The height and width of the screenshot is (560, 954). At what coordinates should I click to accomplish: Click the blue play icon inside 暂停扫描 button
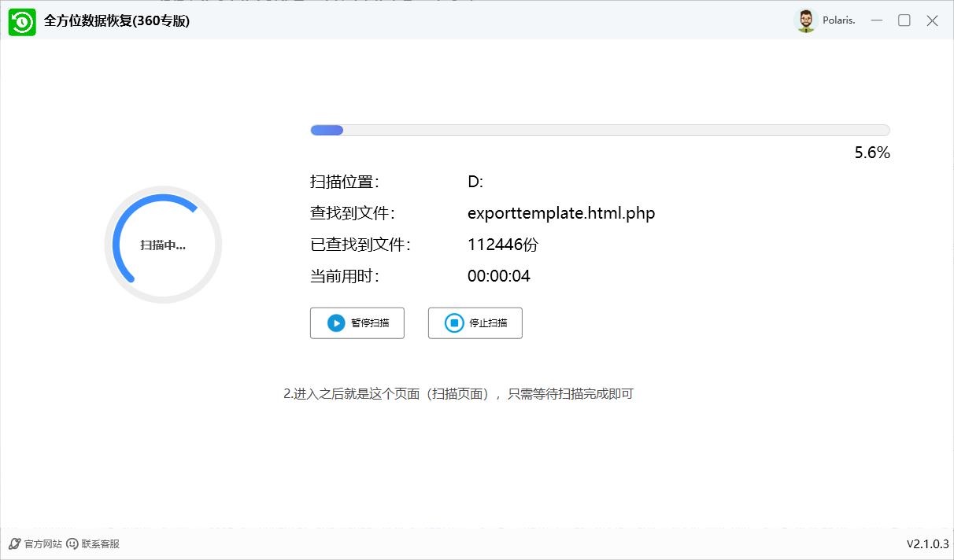(335, 322)
